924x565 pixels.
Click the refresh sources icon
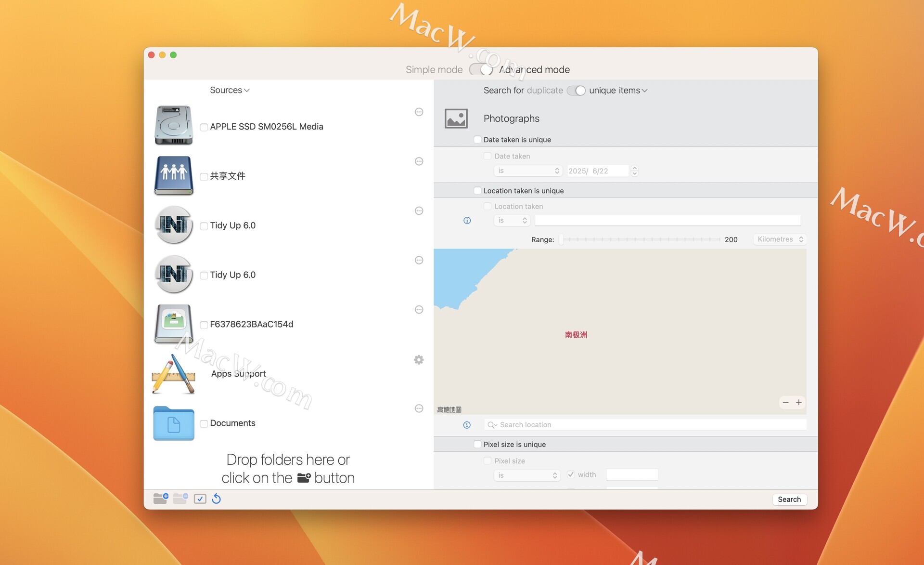pos(217,499)
